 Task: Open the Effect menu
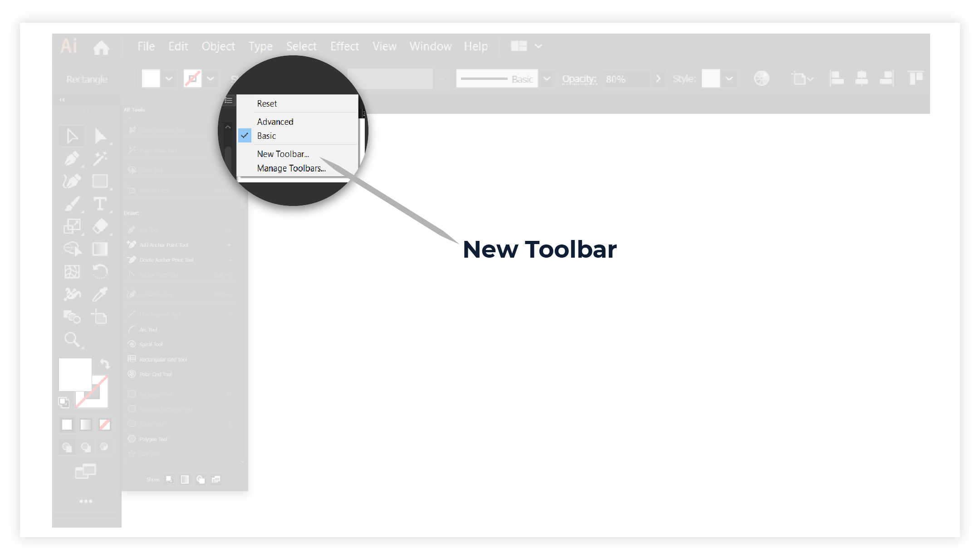344,46
